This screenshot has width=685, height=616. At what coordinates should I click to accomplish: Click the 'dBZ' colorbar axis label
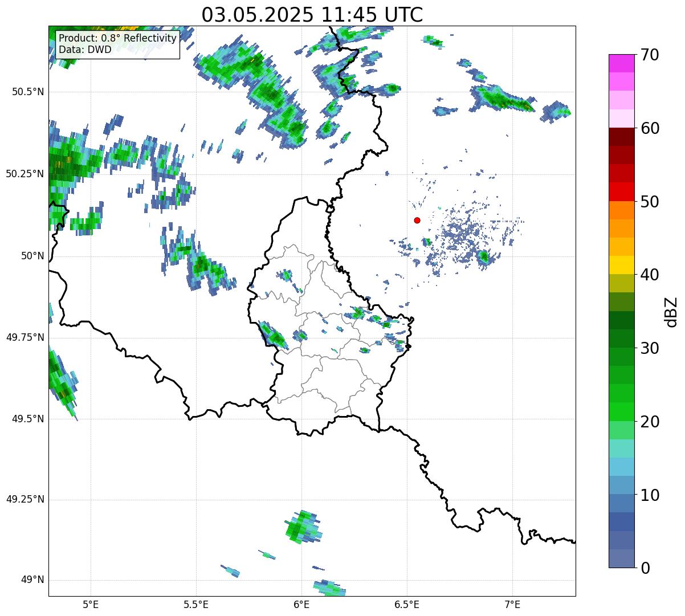click(671, 312)
